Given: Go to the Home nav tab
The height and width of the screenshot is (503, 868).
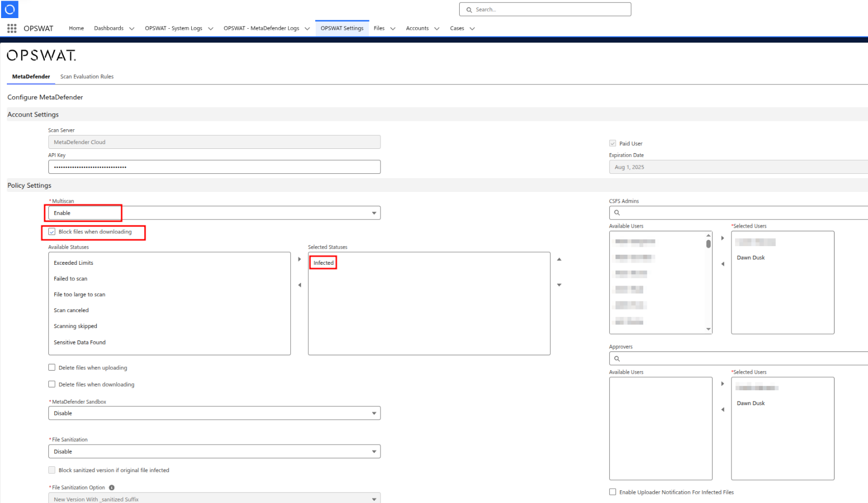Looking at the screenshot, I should (x=77, y=28).
